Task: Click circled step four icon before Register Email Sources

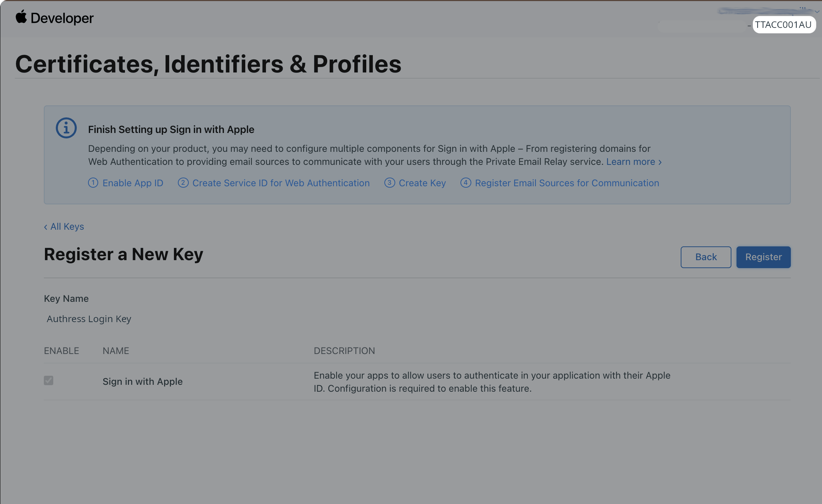Action: [466, 183]
